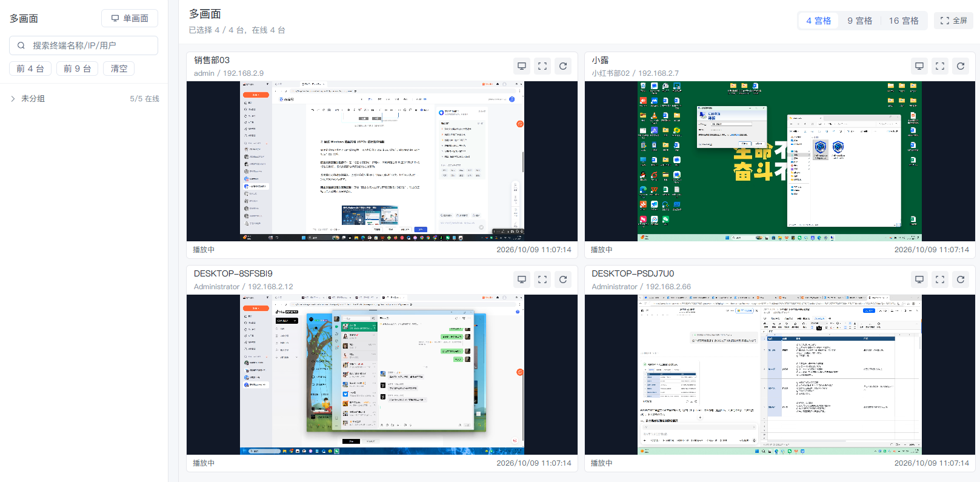
Task: Click the search magnifier icon
Action: click(21, 45)
